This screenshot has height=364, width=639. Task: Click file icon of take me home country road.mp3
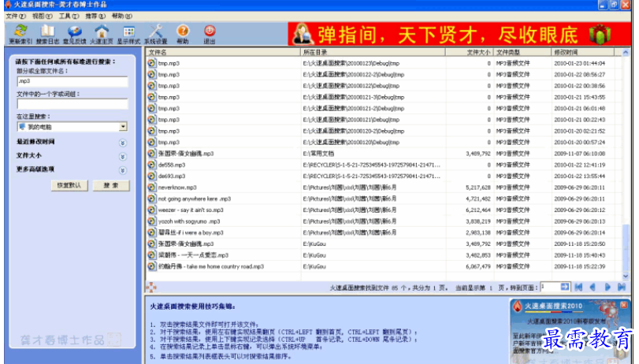[x=151, y=266]
